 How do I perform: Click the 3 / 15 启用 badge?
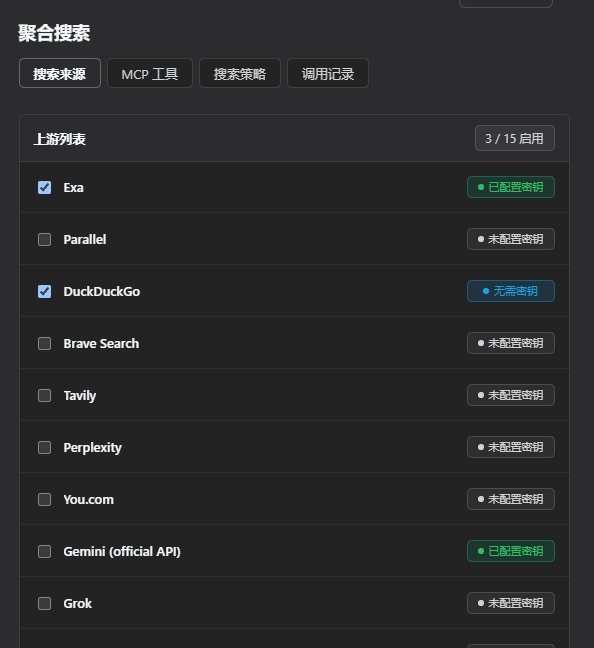tap(515, 138)
